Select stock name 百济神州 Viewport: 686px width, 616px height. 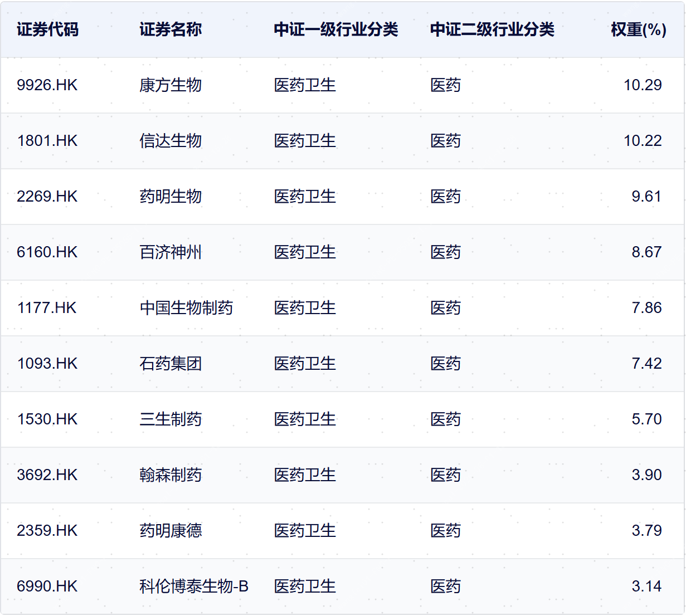tap(171, 252)
